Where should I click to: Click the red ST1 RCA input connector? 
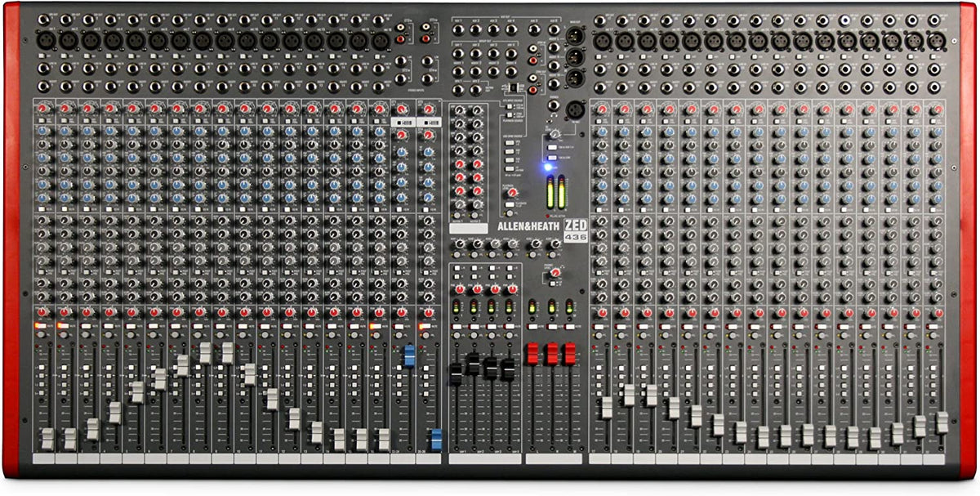point(400,38)
